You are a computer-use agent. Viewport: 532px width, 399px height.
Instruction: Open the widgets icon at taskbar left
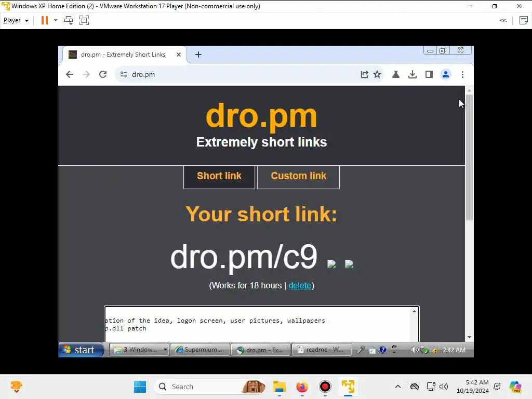point(16,387)
